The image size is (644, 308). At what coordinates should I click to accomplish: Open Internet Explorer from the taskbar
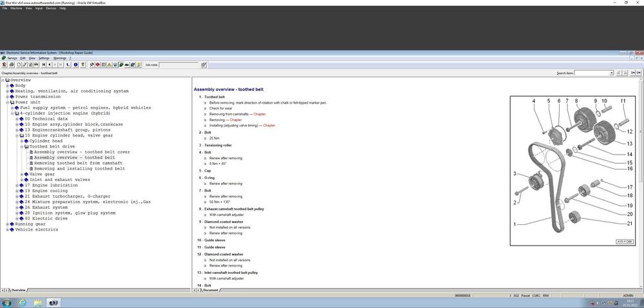pyautogui.click(x=23, y=303)
